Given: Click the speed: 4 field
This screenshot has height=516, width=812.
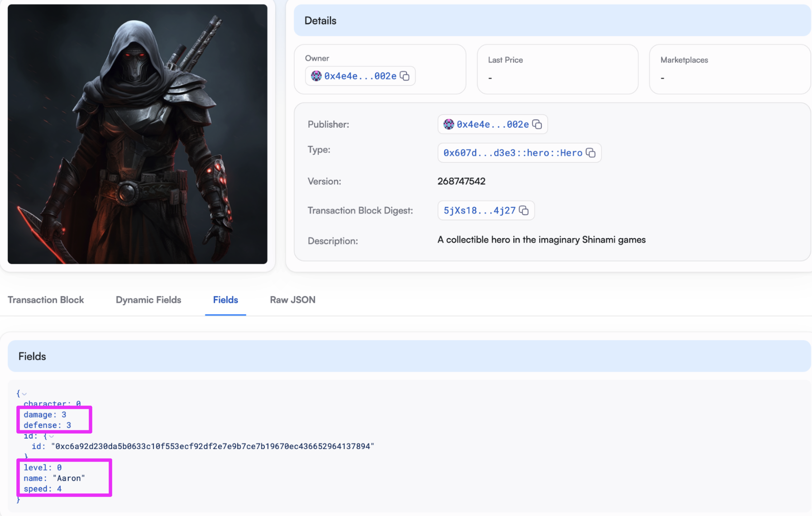Looking at the screenshot, I should click(43, 489).
